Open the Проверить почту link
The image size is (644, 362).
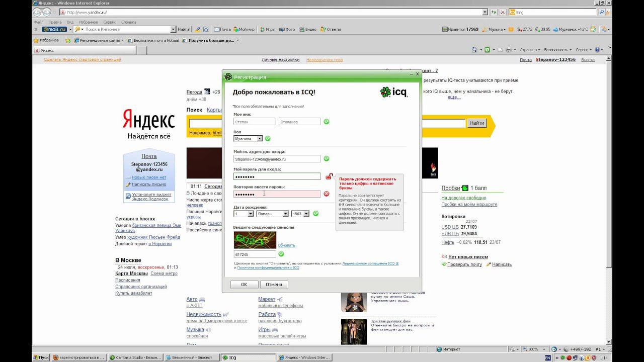click(464, 264)
